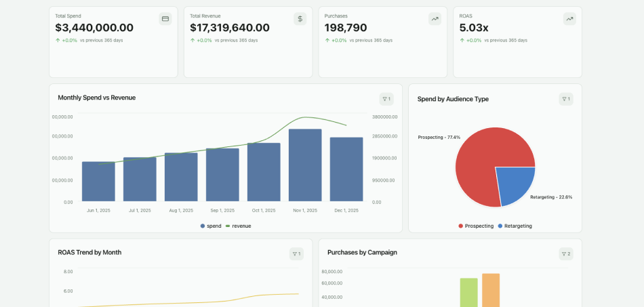This screenshot has height=307, width=644.
Task: Click the credit card icon on Total Spend
Action: [x=165, y=19]
